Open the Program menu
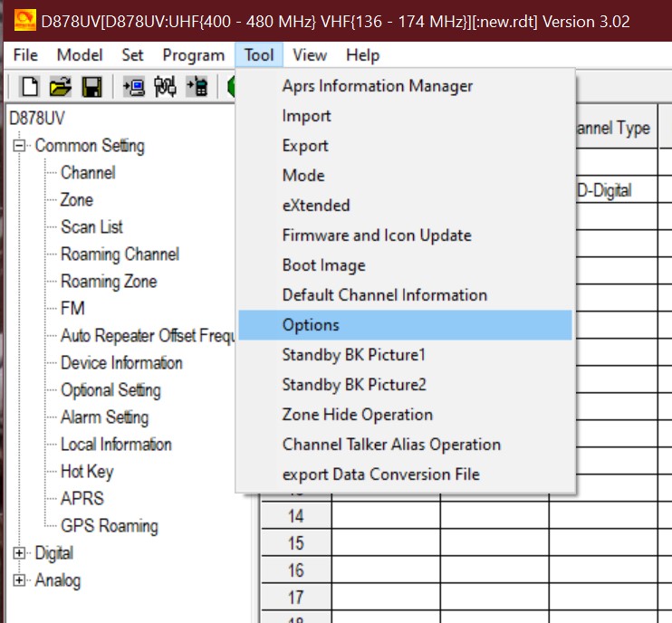Image resolution: width=672 pixels, height=623 pixels. [x=194, y=55]
